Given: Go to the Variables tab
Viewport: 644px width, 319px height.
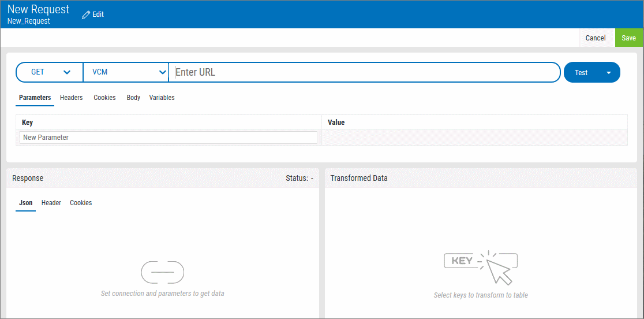Looking at the screenshot, I should tap(162, 98).
